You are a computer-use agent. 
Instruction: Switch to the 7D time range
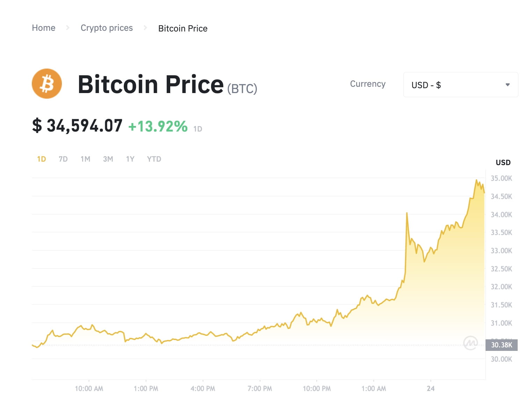point(63,159)
